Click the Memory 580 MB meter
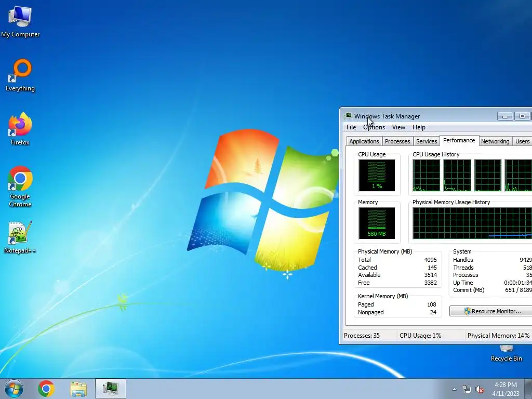532x399 pixels. tap(377, 223)
